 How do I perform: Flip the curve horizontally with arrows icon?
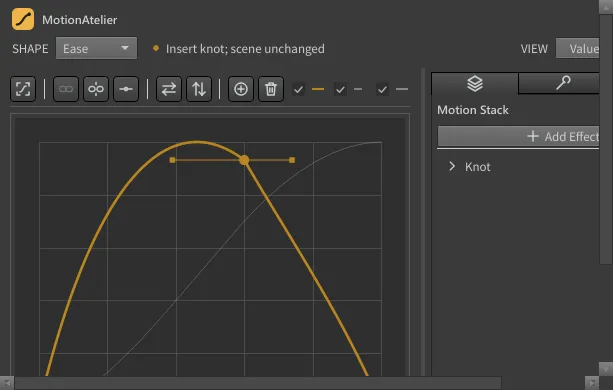pyautogui.click(x=169, y=89)
